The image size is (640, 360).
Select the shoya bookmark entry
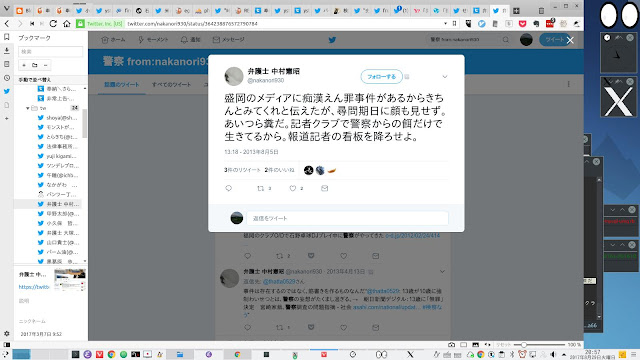click(x=57, y=118)
